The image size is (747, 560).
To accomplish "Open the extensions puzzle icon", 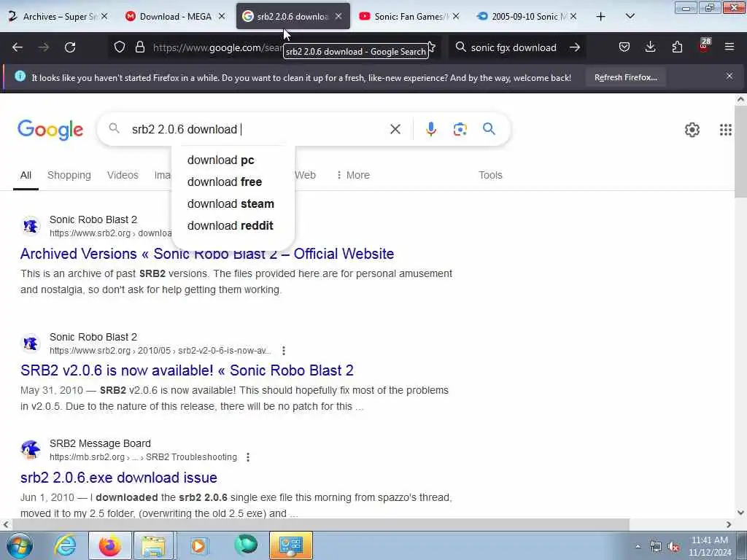I will tap(677, 47).
